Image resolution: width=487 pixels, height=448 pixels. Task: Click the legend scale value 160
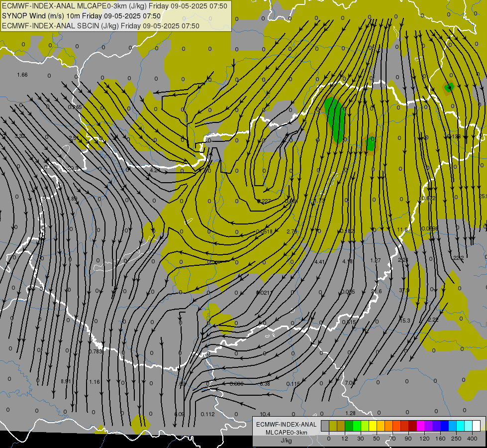pos(440,439)
